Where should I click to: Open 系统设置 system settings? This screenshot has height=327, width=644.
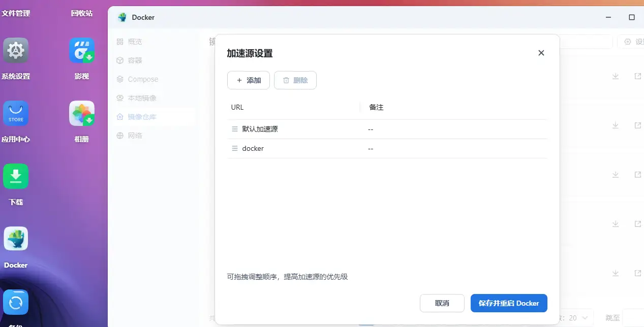pos(16,50)
